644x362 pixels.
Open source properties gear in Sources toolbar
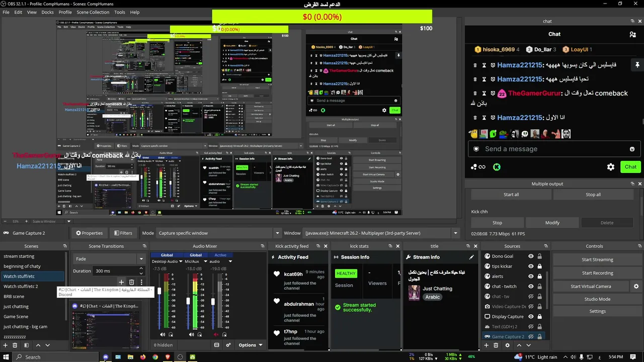pos(507,345)
